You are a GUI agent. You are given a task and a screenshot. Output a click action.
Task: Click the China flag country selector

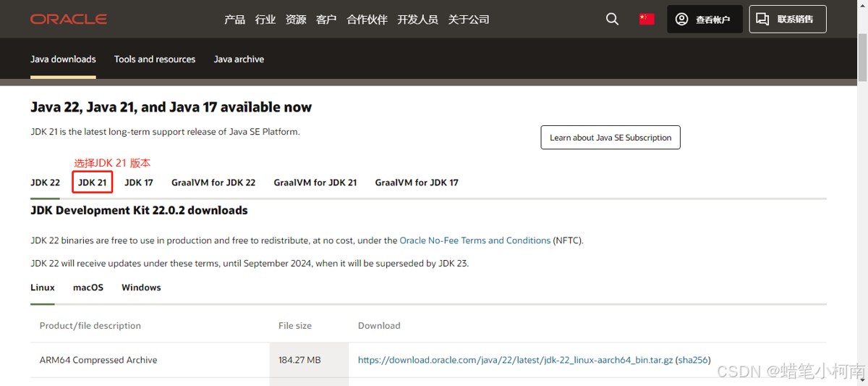(647, 20)
